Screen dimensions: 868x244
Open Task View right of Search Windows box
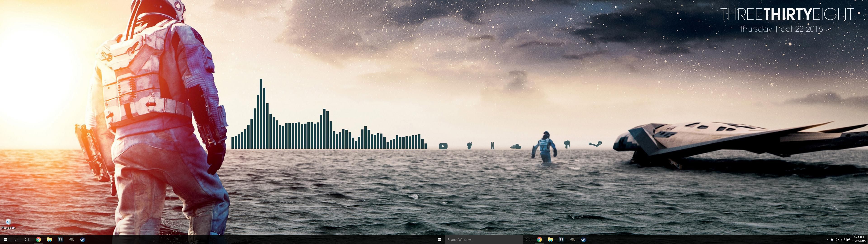528,240
